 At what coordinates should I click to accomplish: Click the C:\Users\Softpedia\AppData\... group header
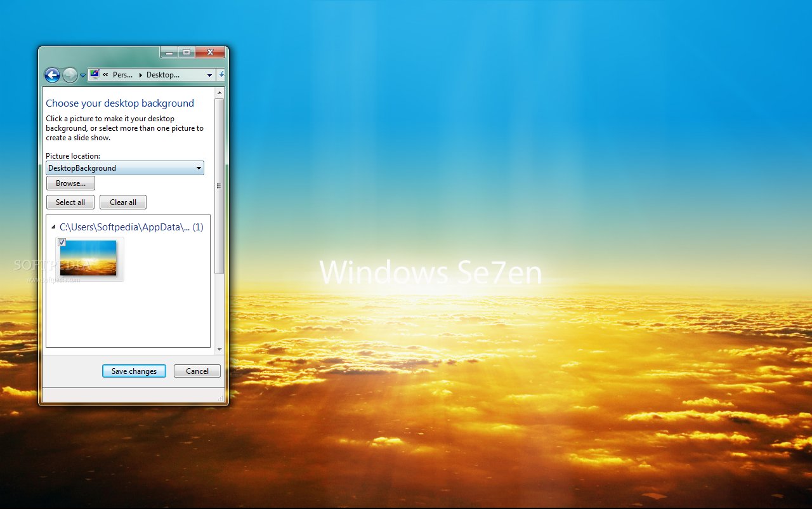pos(131,227)
